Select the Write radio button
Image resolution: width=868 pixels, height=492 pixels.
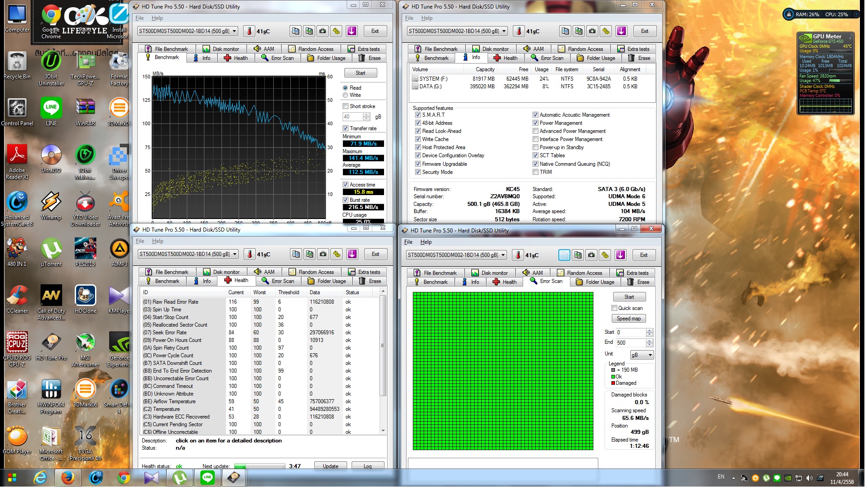[x=345, y=95]
